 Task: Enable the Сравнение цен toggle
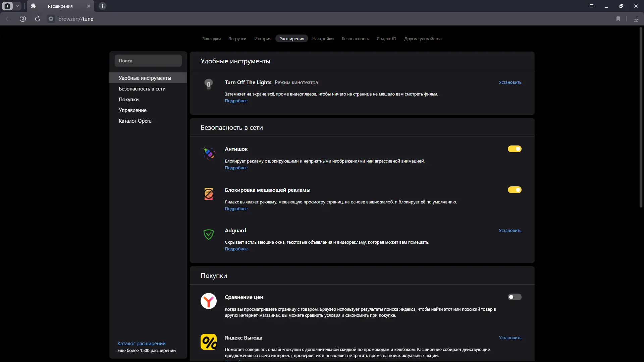pyautogui.click(x=514, y=297)
